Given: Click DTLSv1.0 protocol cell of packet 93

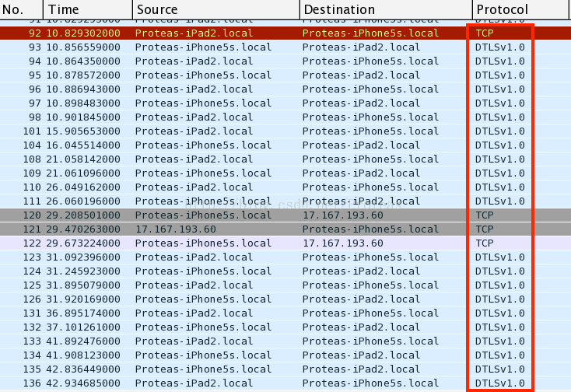Looking at the screenshot, I should point(500,47).
